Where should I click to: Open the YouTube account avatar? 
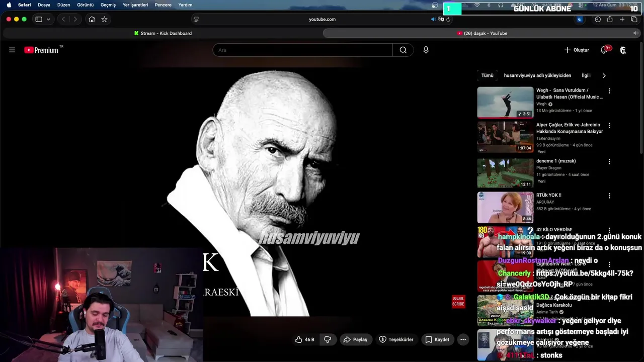tap(623, 50)
